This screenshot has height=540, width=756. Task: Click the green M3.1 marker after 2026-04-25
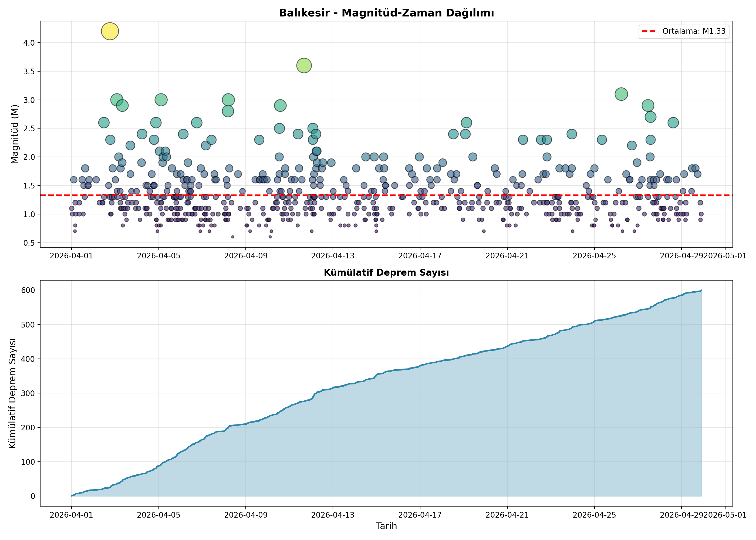click(621, 94)
